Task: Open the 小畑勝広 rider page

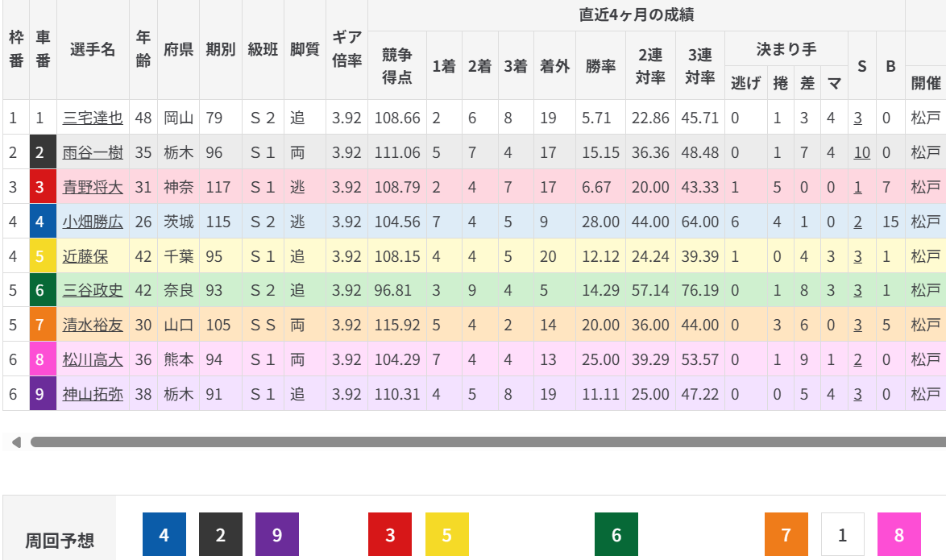Action: coord(93,222)
